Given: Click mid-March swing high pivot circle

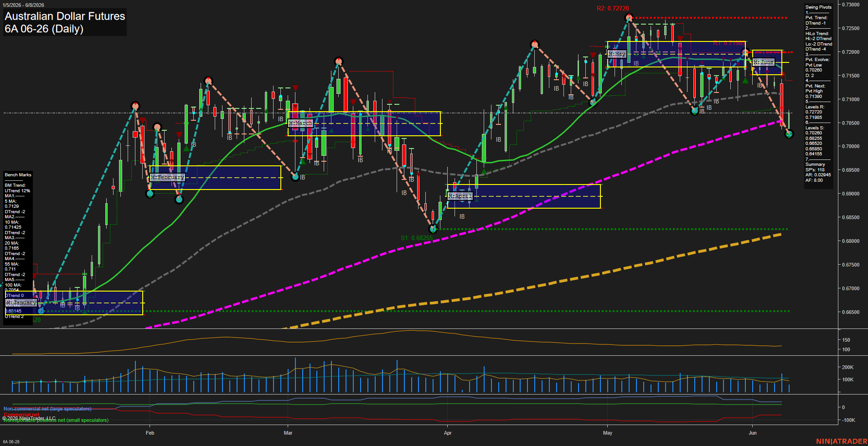Looking at the screenshot, I should point(338,61).
